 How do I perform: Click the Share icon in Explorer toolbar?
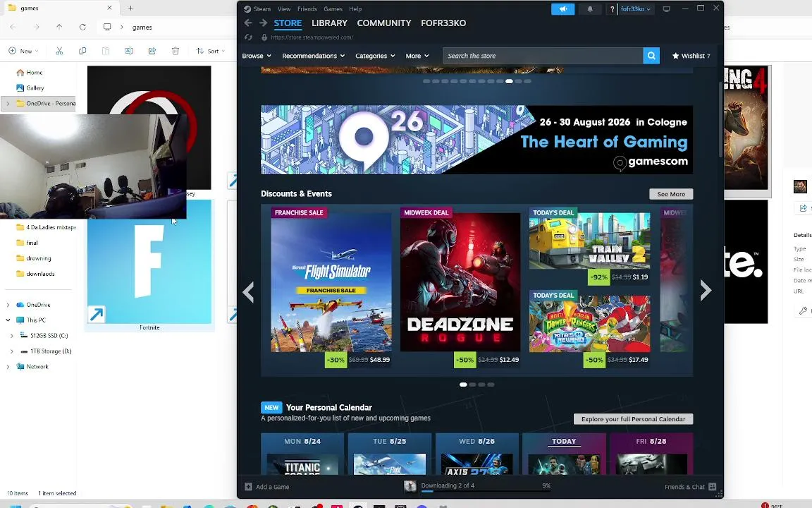click(152, 51)
